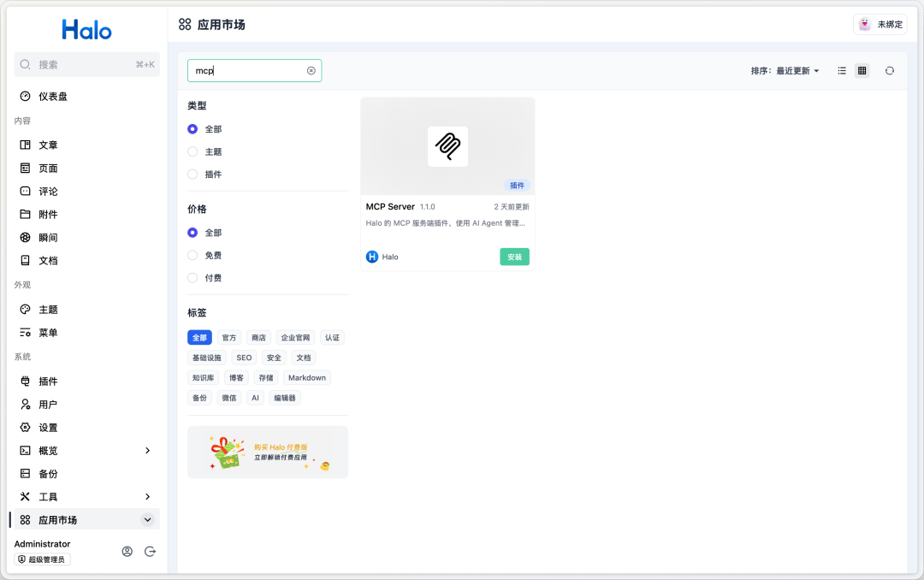Click the logout icon at sidebar bottom
The height and width of the screenshot is (580, 924).
point(151,551)
